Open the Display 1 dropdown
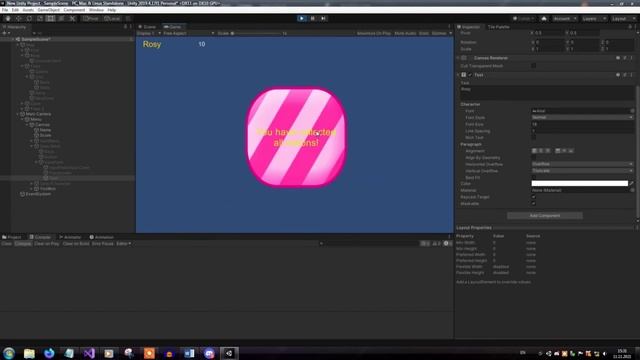 click(149, 33)
